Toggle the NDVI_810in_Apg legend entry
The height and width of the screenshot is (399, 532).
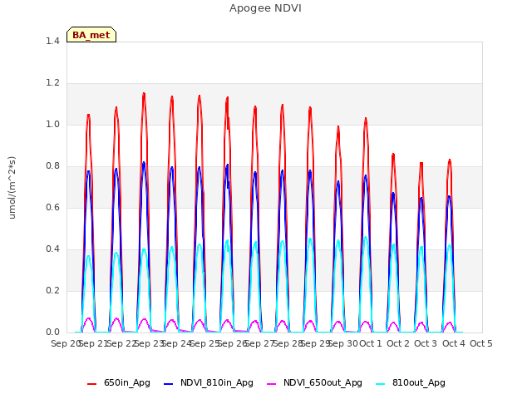tap(209, 383)
